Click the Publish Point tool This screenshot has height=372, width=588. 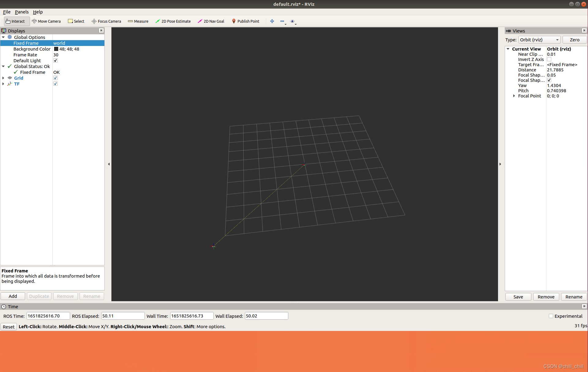click(245, 21)
